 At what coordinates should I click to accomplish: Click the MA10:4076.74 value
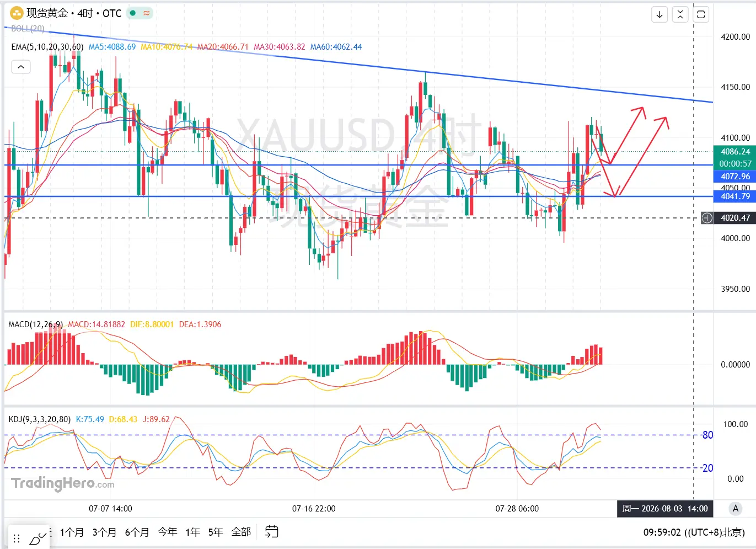tap(167, 47)
